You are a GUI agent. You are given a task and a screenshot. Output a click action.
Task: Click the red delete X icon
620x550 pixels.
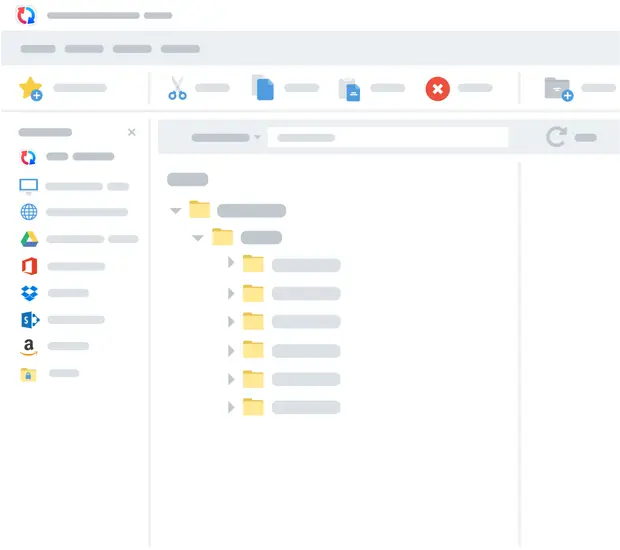coord(437,89)
